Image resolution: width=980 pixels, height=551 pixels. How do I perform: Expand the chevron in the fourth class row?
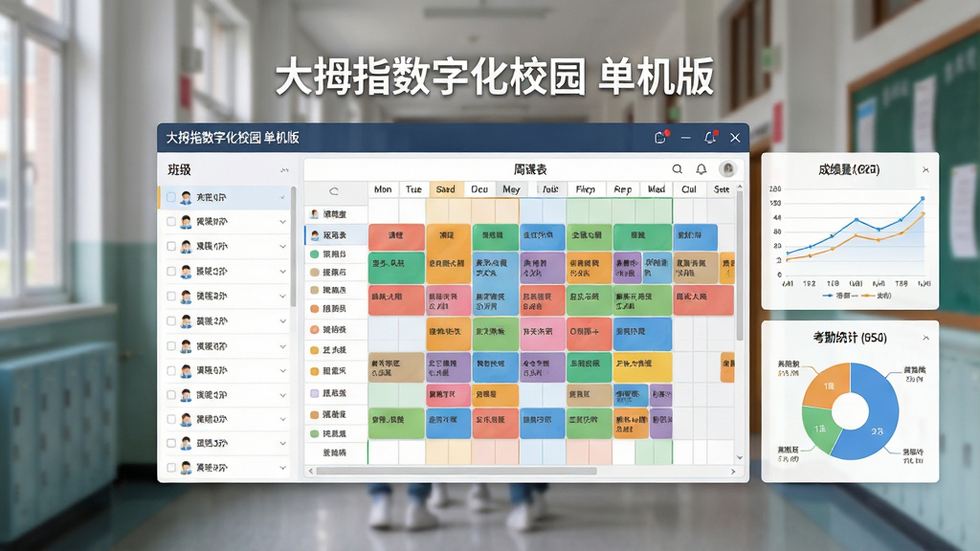click(x=282, y=271)
